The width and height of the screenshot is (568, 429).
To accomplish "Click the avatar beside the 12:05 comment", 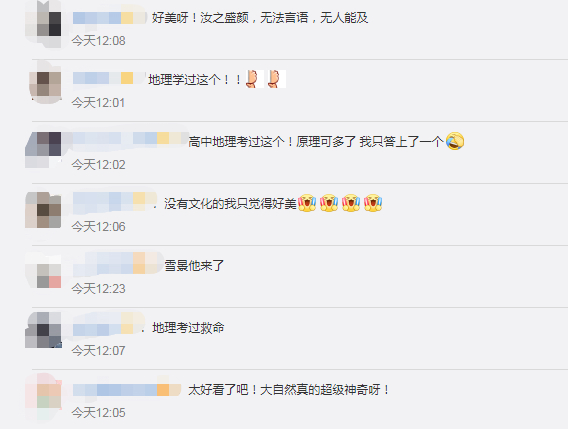I will (43, 397).
